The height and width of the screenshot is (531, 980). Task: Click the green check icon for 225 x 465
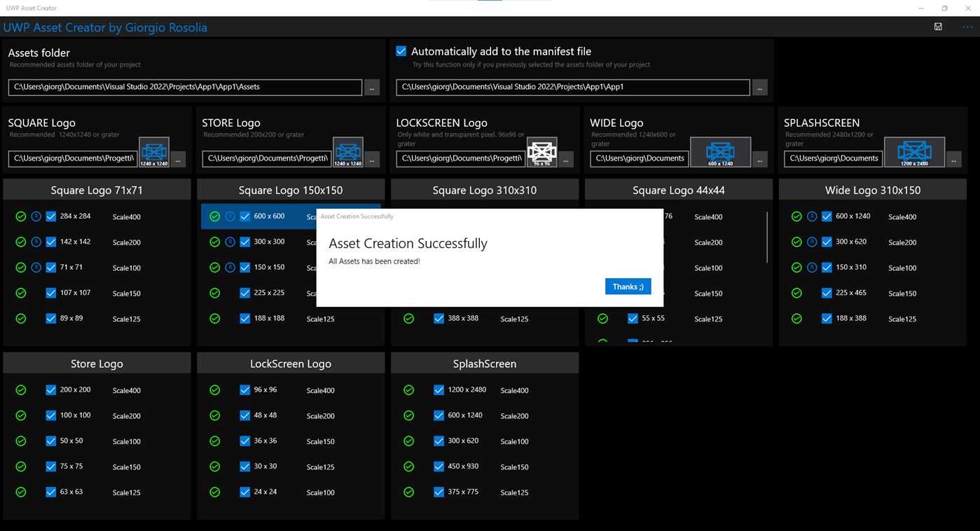[x=796, y=293]
